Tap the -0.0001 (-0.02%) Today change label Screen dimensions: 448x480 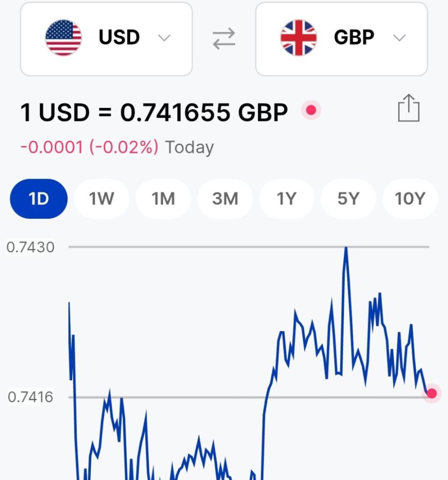coord(117,147)
